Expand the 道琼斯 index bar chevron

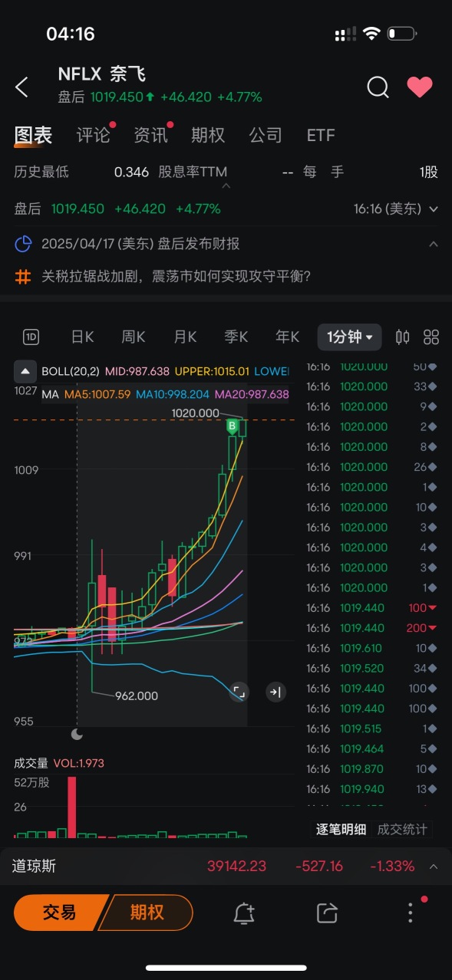coord(434,867)
